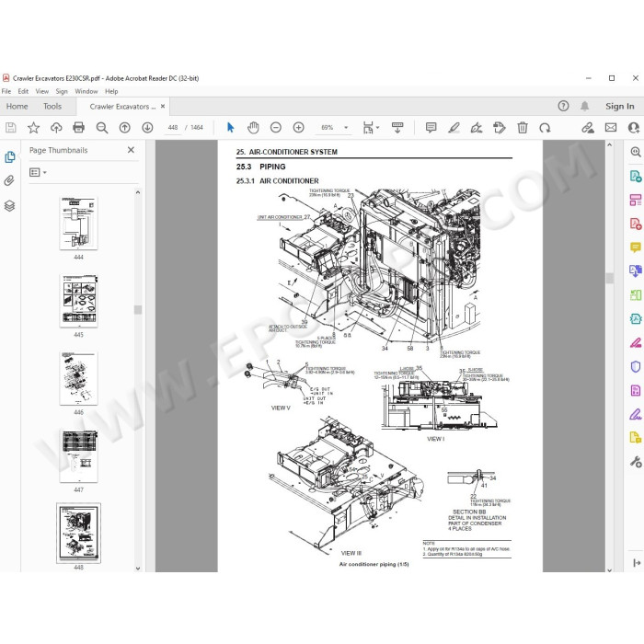Screen dimensions: 644x644
Task: Open the View menu
Action: coord(42,91)
